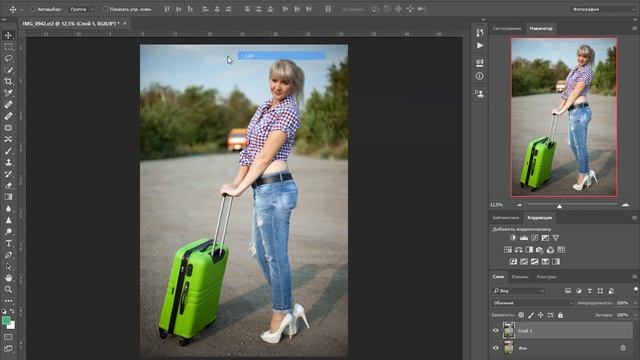Select the Gradient tool
The height and width of the screenshot is (360, 640).
(x=8, y=197)
